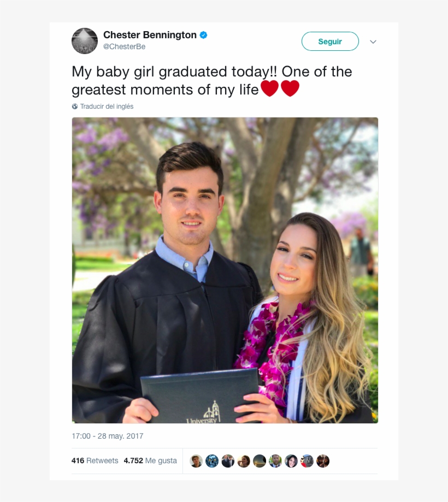
Task: Click the 17:00 - 28 may. 2017 timestamp
Action: pos(107,436)
